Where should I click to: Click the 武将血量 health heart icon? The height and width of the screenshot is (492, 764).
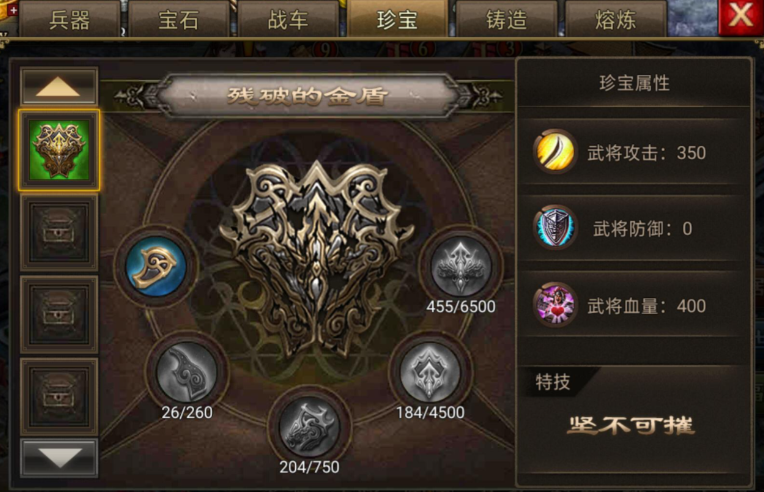[x=554, y=305]
